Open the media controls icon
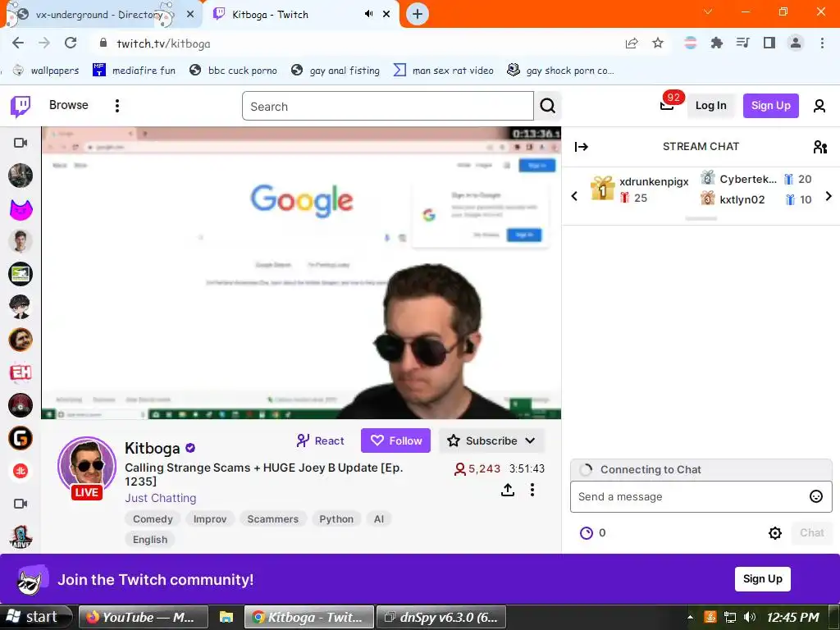The width and height of the screenshot is (840, 630). point(742,43)
